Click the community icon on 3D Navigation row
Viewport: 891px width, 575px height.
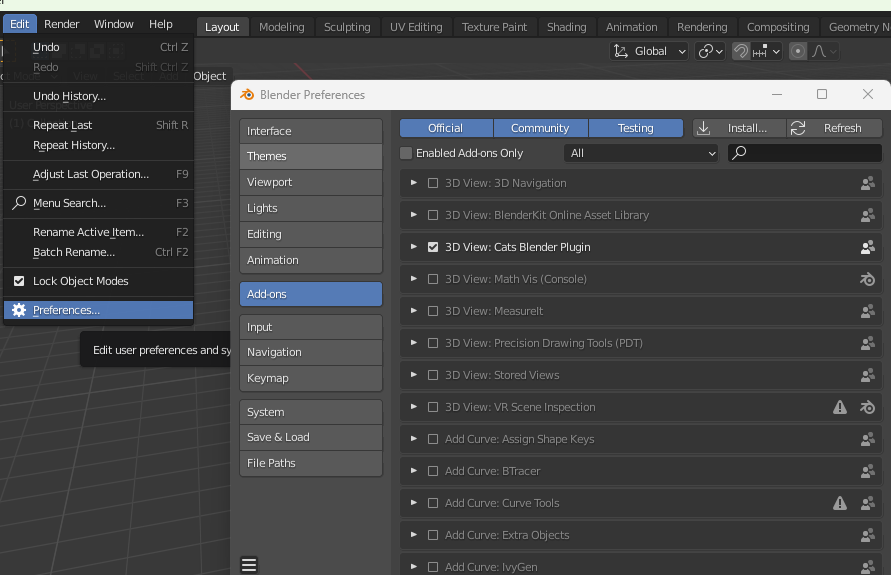(867, 183)
